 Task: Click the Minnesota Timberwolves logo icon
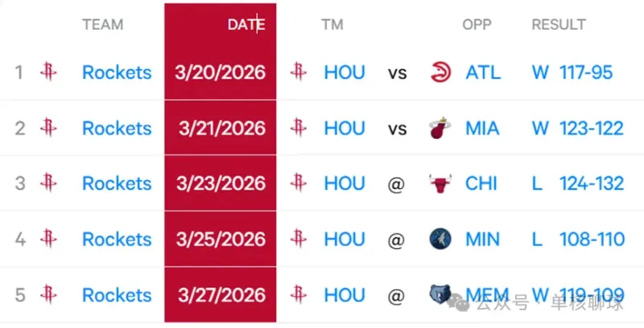[440, 239]
